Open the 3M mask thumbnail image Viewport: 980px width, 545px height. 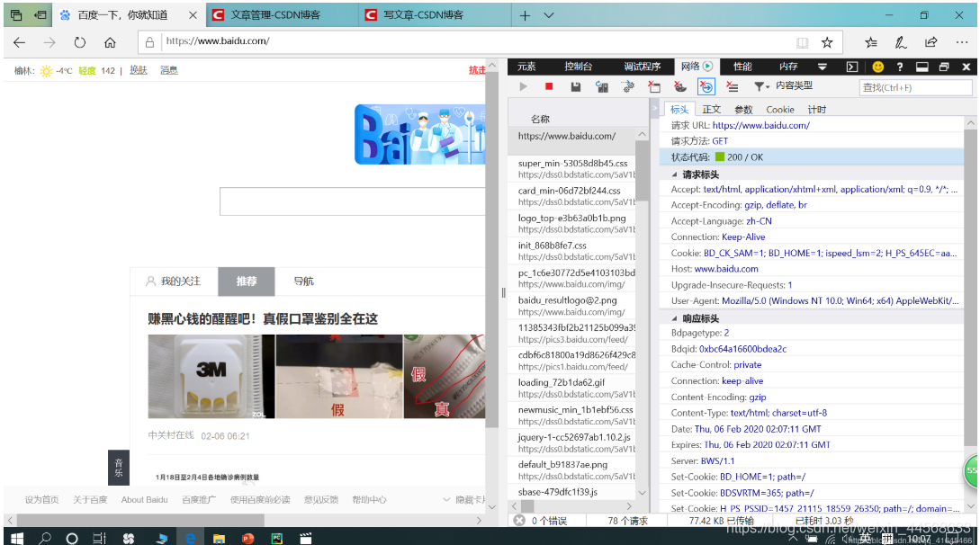coord(211,377)
